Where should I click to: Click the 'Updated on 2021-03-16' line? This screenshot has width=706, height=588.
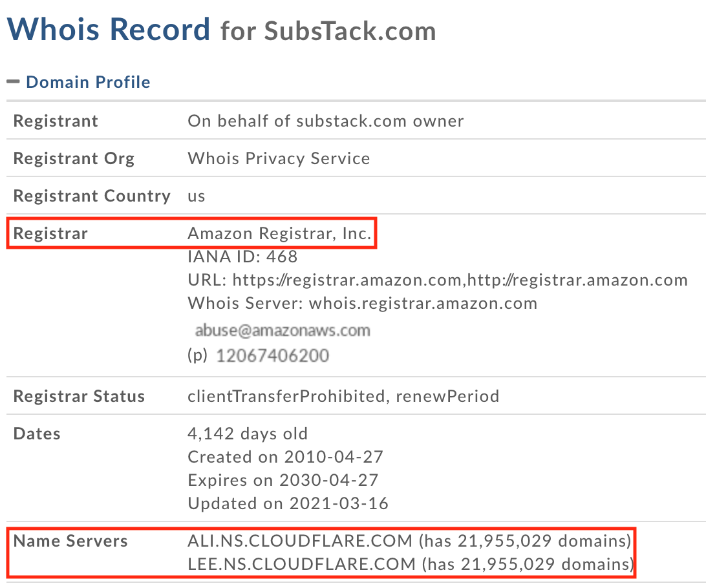288,503
